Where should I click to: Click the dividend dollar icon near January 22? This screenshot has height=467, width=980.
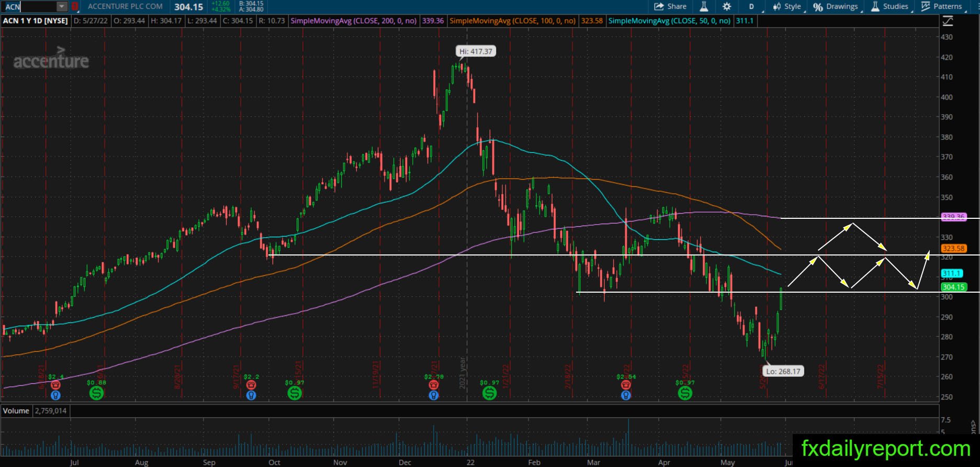489,393
